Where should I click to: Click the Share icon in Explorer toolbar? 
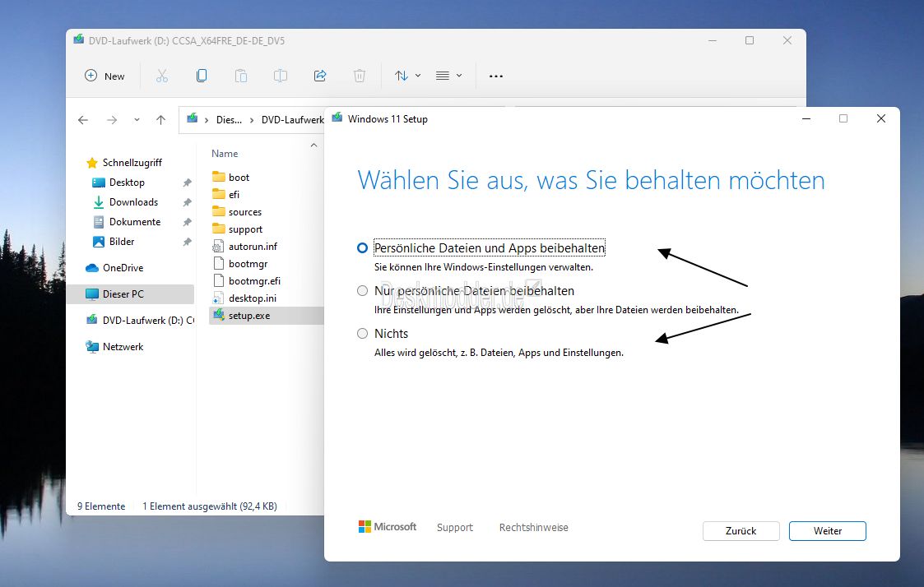pyautogui.click(x=320, y=76)
